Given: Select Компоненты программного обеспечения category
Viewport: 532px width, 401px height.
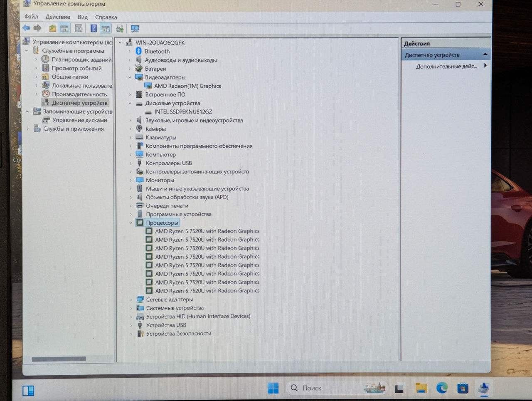Looking at the screenshot, I should pyautogui.click(x=199, y=146).
